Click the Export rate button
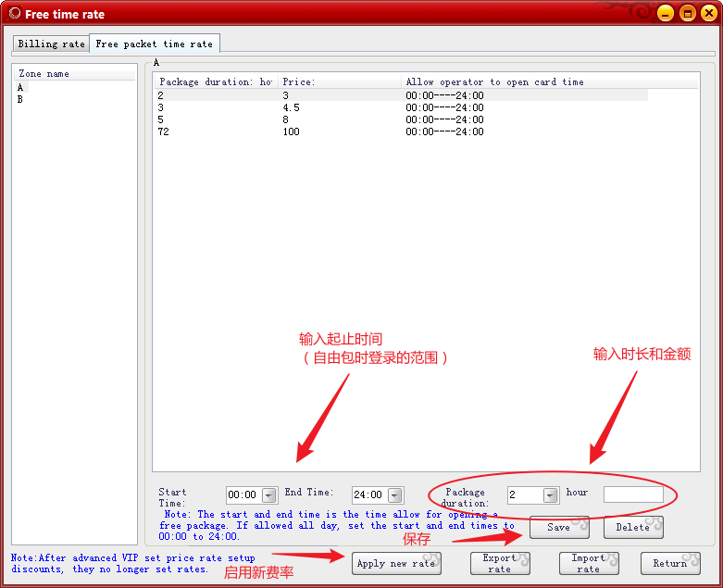Screen dimensions: 723x588 pyautogui.click(x=500, y=564)
